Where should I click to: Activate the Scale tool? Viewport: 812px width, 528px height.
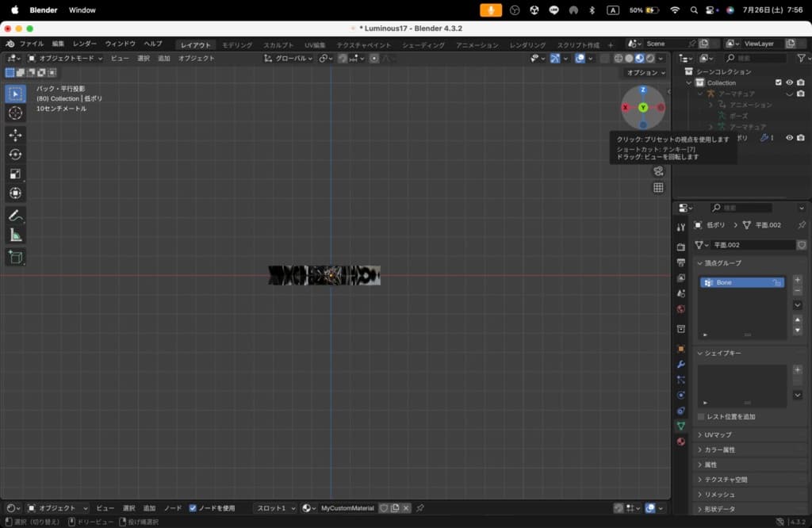click(x=16, y=174)
